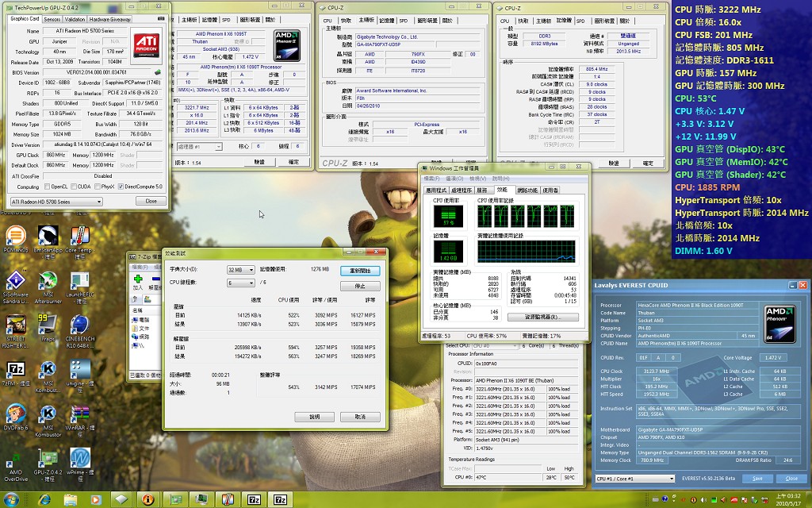
Task: Open Internet Explorer from the taskbar
Action: pyautogui.click(x=44, y=500)
